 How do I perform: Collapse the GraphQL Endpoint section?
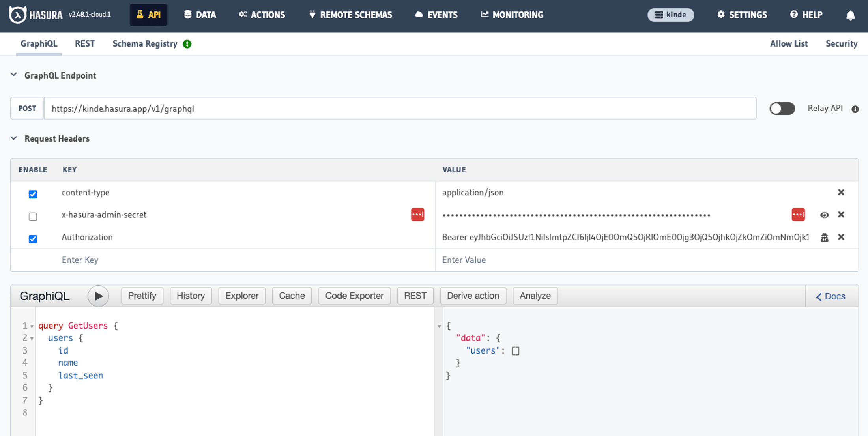point(14,75)
